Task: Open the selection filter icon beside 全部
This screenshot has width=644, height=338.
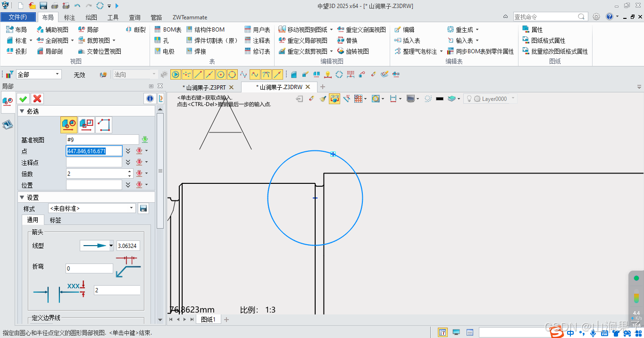Action: click(10, 74)
